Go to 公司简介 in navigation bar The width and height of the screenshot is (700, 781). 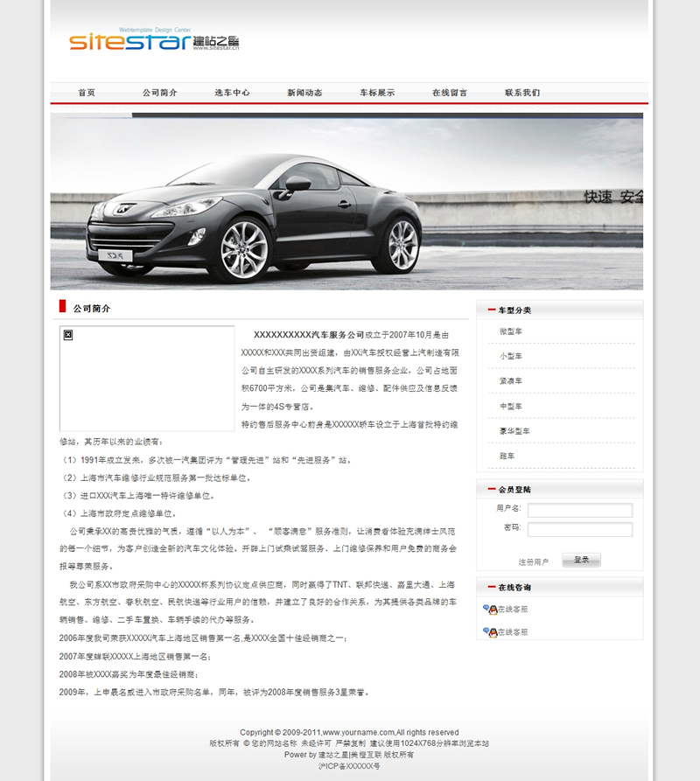coord(159,93)
